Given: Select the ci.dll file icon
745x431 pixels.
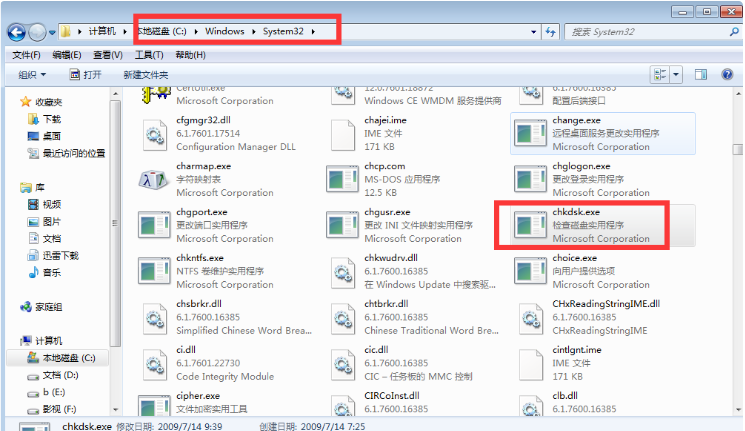Looking at the screenshot, I should pos(154,365).
